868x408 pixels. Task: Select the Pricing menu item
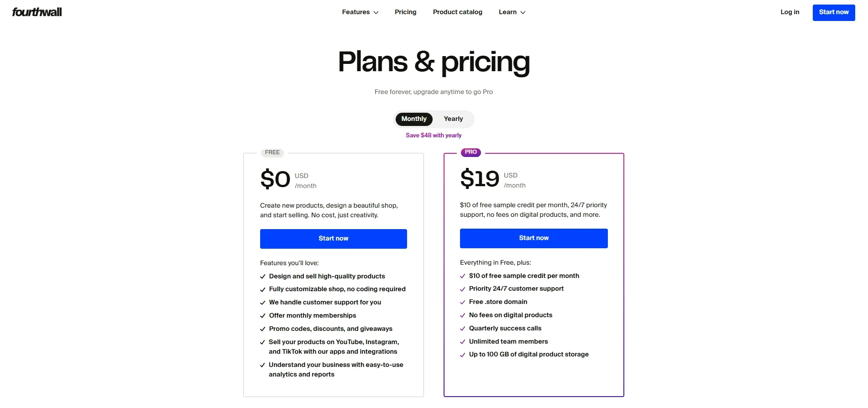[x=405, y=12]
